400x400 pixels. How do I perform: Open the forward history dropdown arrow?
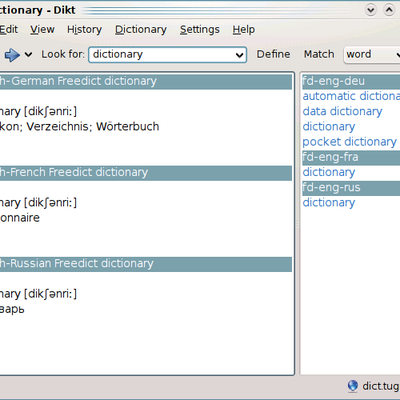[x=29, y=54]
